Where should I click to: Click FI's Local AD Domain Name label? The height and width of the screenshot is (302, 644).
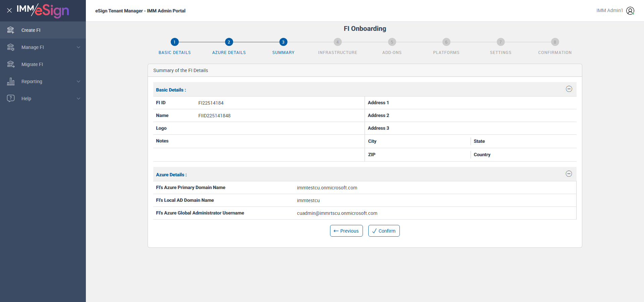[185, 200]
